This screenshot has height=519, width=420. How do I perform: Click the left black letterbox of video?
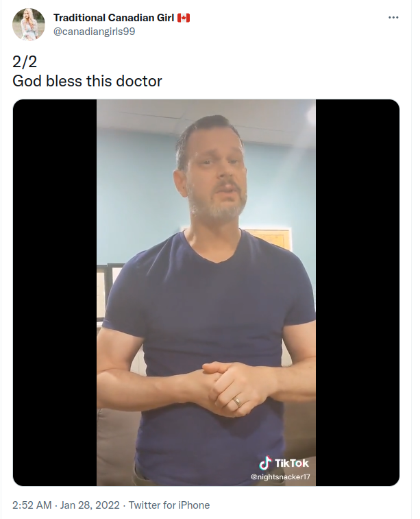tap(55, 293)
